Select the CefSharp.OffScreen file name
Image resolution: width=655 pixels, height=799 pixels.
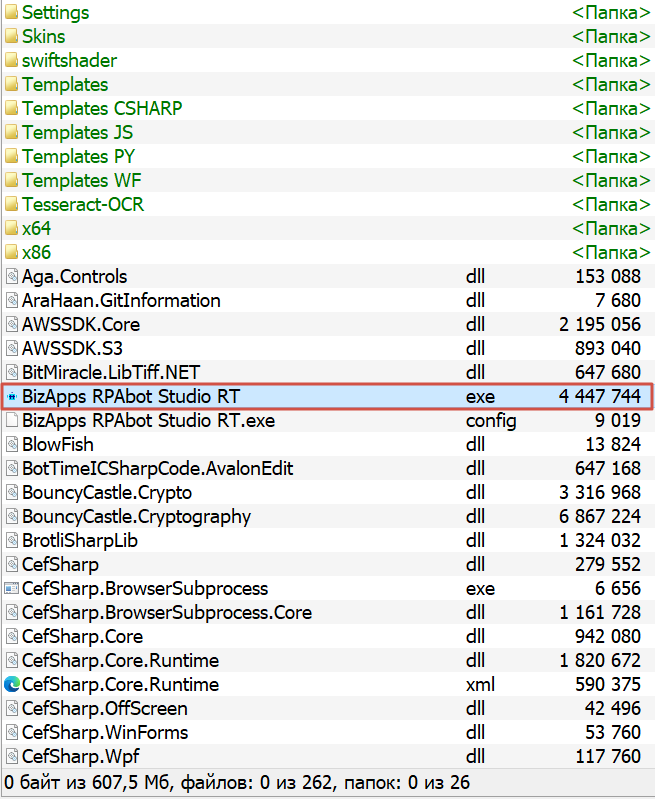[x=105, y=708]
